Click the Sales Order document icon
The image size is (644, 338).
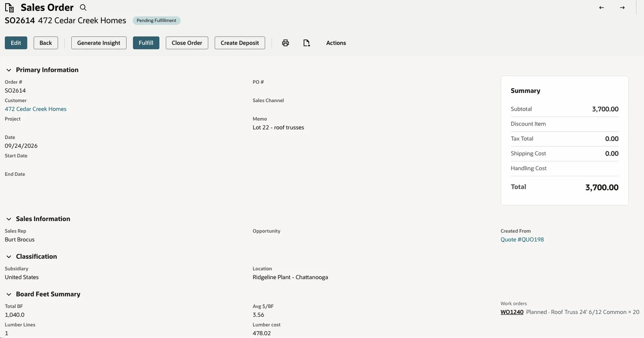[x=9, y=8]
